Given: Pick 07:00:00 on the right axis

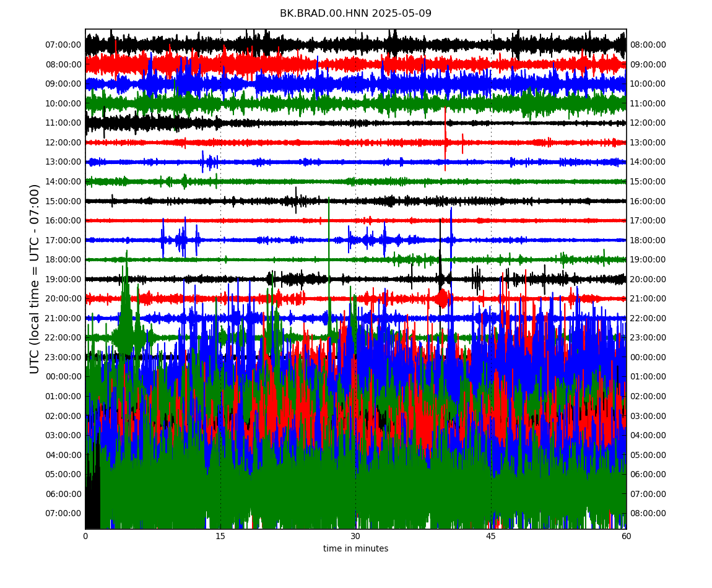Looking at the screenshot, I should (648, 494).
